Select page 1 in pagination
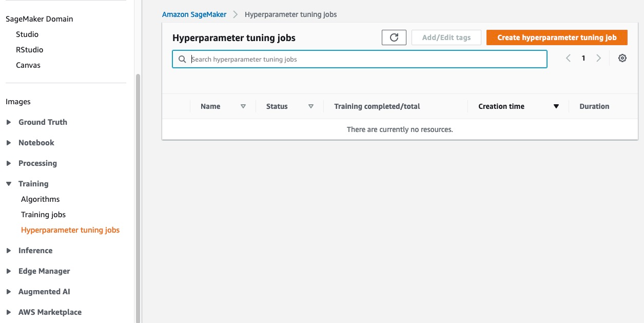 (583, 58)
